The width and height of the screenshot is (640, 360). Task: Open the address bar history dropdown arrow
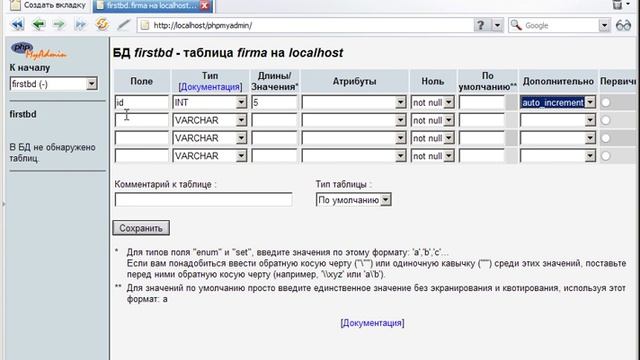497,25
